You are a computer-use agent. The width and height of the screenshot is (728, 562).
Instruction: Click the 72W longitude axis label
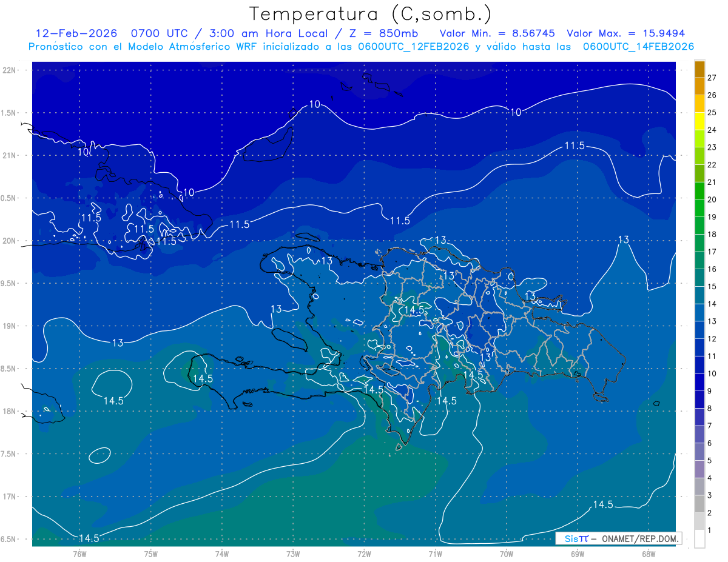tap(364, 554)
